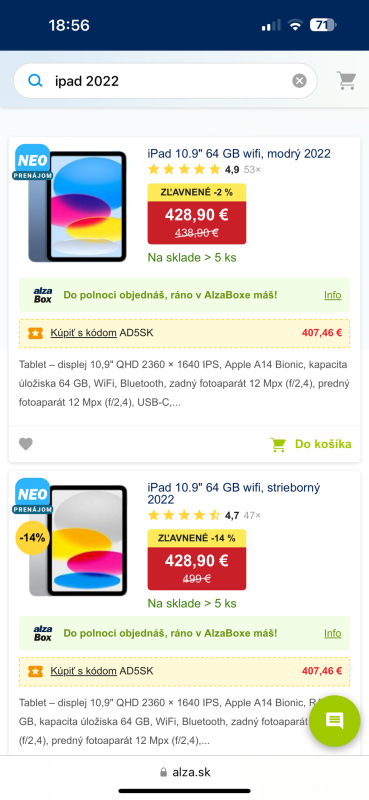This screenshot has width=369, height=800.
Task: Click the search field containing ipad 2022
Action: click(165, 81)
